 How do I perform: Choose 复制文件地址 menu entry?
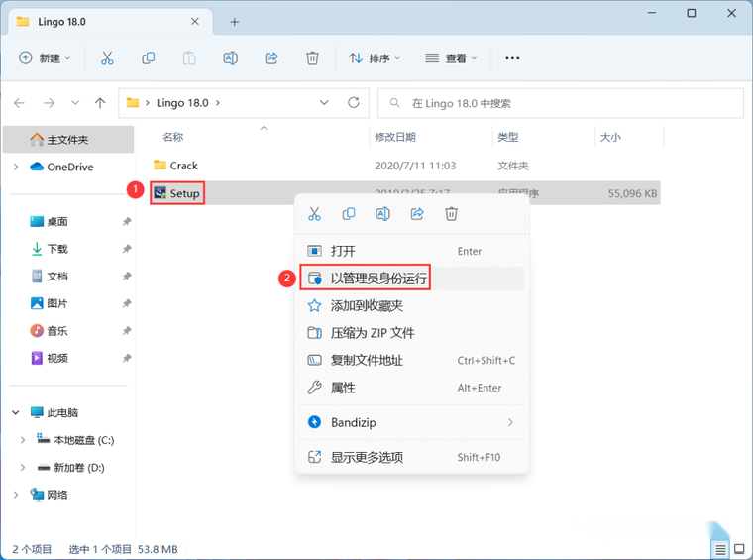click(412, 360)
